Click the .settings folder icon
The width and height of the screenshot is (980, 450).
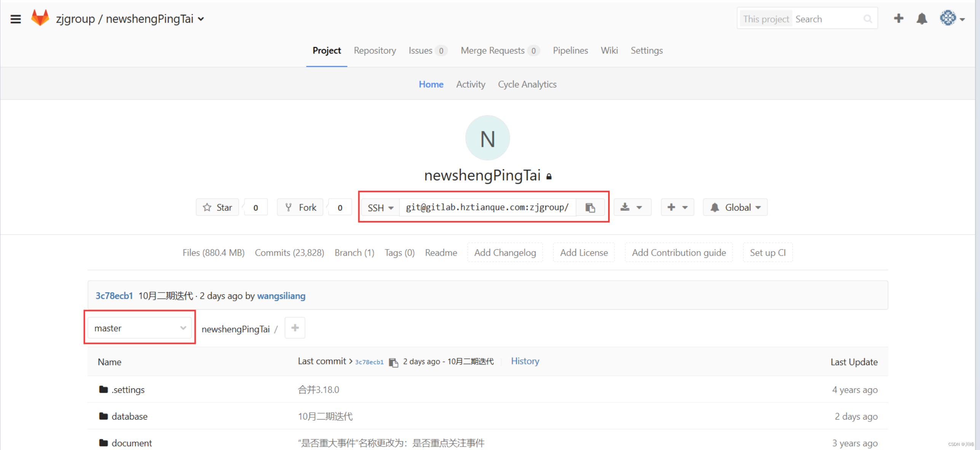(x=103, y=389)
